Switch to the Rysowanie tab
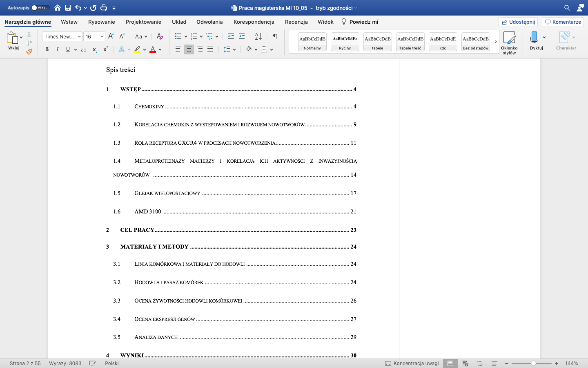The image size is (588, 368). [x=102, y=22]
